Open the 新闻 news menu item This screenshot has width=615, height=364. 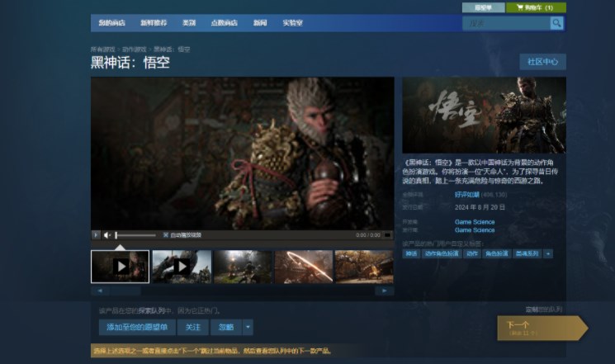pyautogui.click(x=260, y=23)
